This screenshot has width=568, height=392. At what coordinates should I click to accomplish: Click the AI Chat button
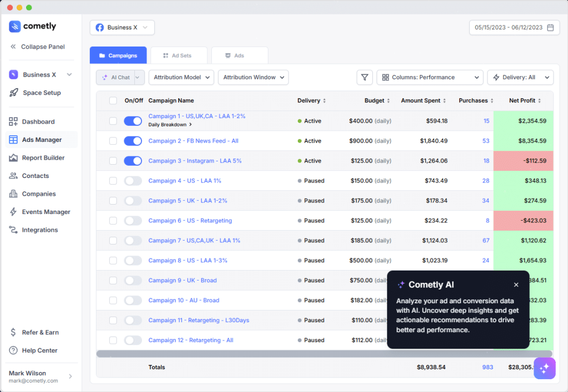115,78
